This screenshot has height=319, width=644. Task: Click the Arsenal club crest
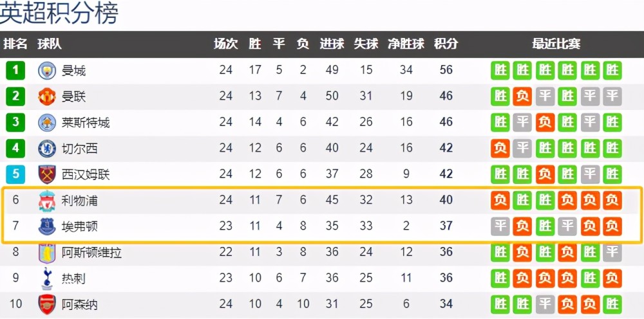pyautogui.click(x=47, y=304)
